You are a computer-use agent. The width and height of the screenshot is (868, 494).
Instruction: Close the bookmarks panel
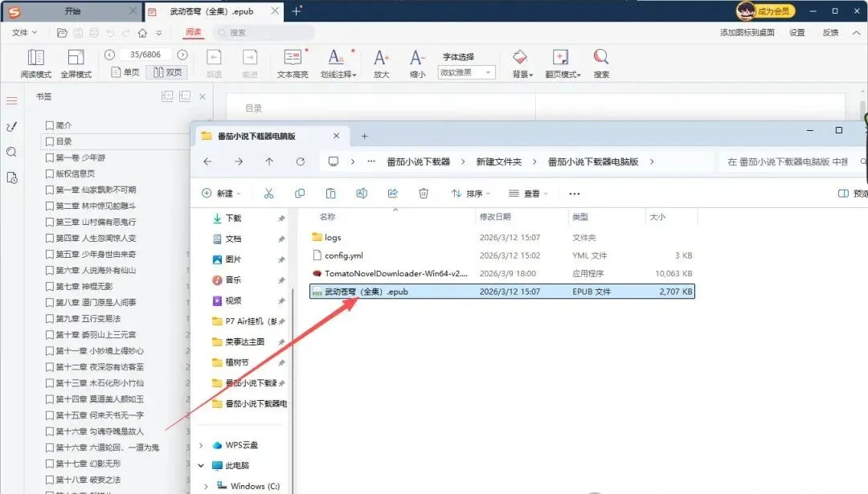tap(203, 96)
